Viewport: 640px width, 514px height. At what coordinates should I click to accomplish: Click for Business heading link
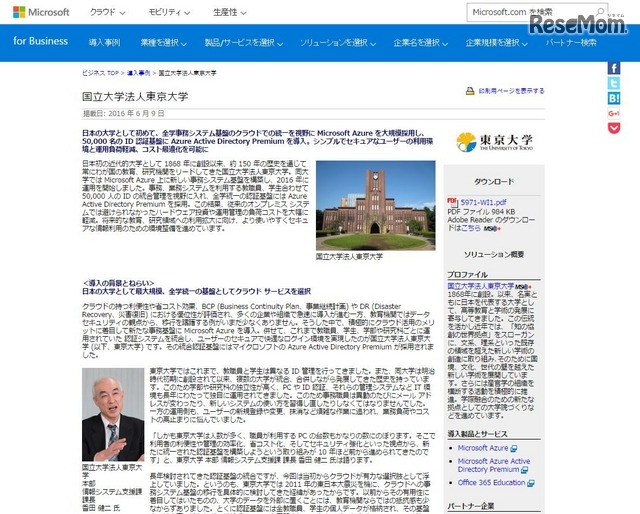(x=40, y=41)
